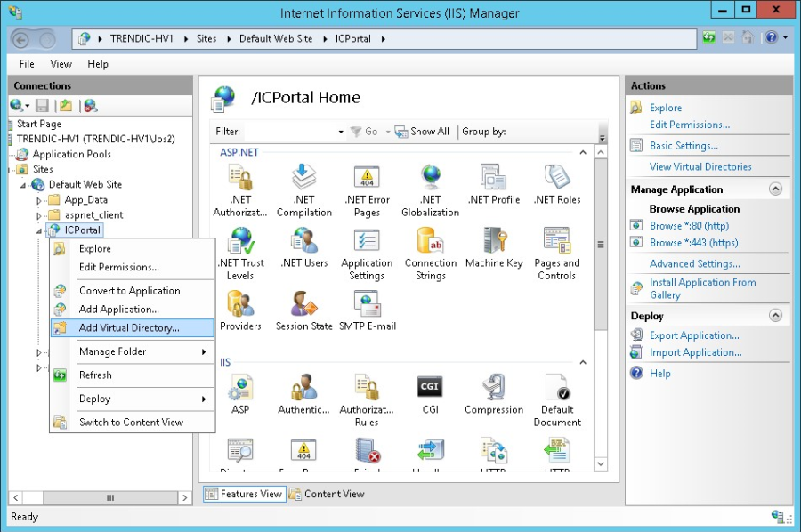Open the IIS Authorization Rules feature
The height and width of the screenshot is (532, 801).
(367, 400)
